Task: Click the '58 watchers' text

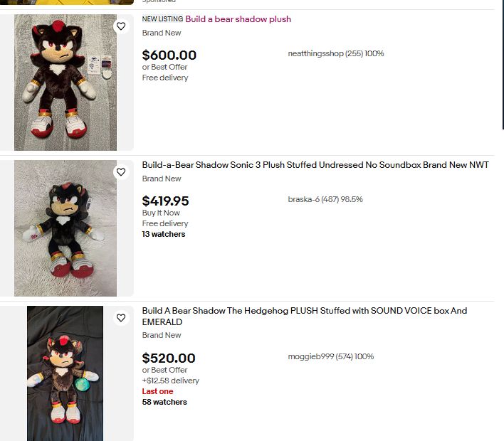Action: pos(164,402)
